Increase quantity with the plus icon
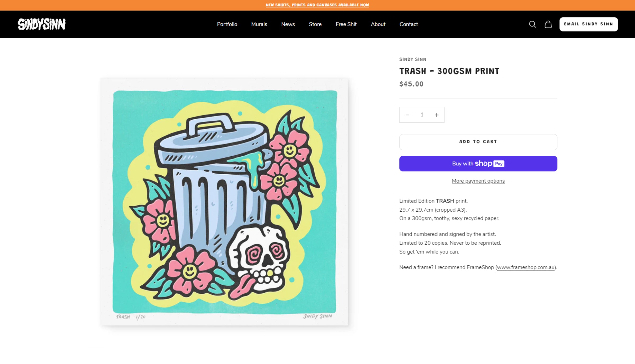This screenshot has height=364, width=635. (437, 115)
